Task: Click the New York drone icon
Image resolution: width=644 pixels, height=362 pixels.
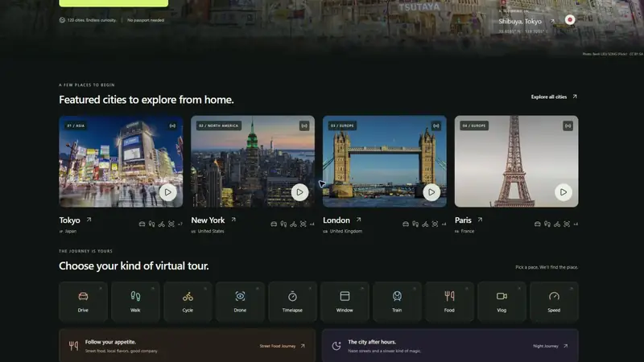Action: 303,224
